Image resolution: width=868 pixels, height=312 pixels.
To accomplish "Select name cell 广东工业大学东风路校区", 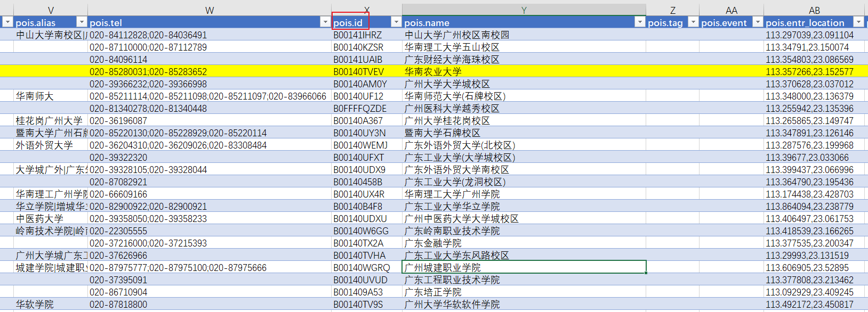I will 524,255.
